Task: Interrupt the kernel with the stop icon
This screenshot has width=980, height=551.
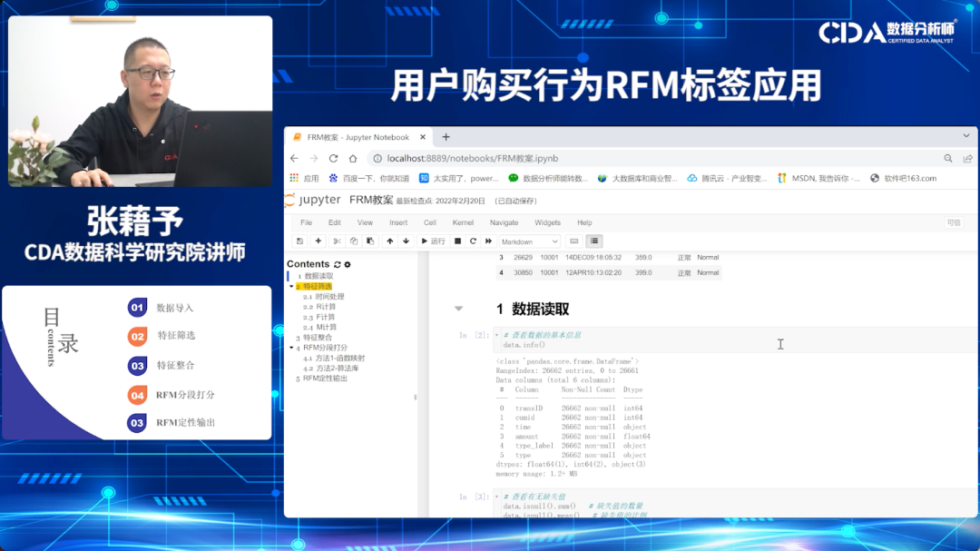Action: point(457,241)
